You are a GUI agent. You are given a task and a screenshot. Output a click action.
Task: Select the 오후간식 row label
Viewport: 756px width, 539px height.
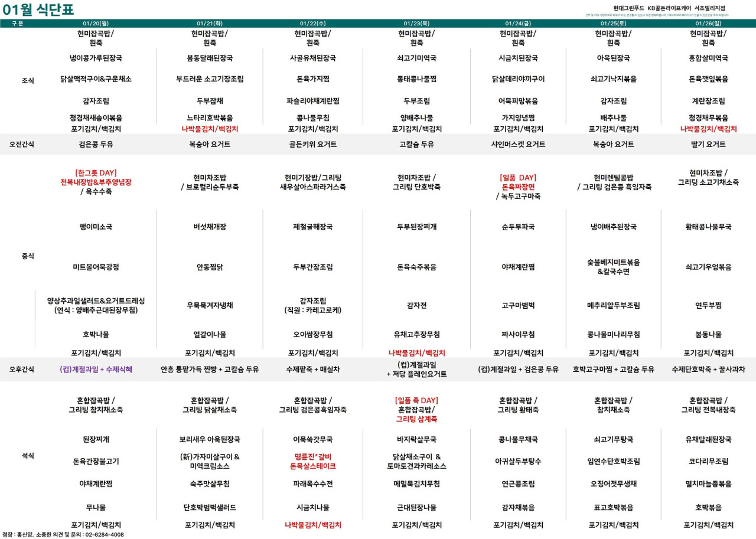[x=21, y=370]
